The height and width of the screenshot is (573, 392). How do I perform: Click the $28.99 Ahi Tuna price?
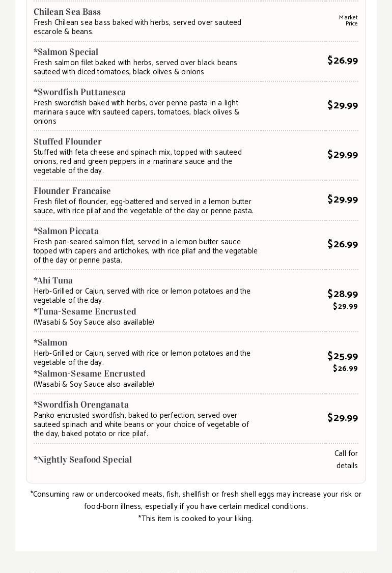343,294
